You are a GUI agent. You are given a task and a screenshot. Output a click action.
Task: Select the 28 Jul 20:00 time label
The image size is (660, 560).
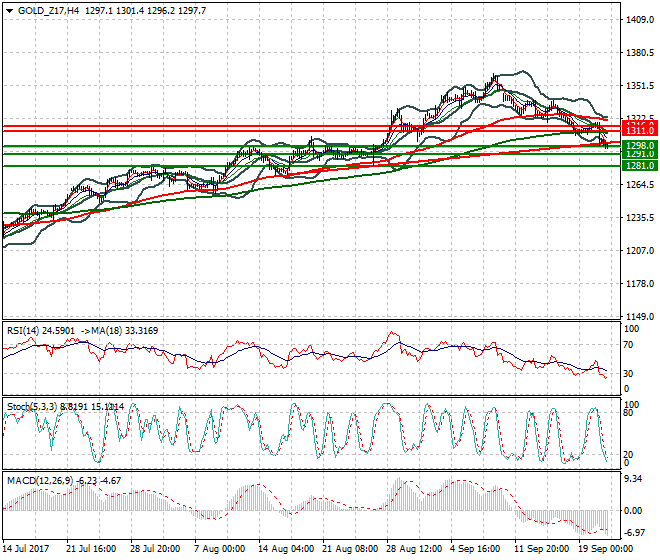[x=155, y=549]
